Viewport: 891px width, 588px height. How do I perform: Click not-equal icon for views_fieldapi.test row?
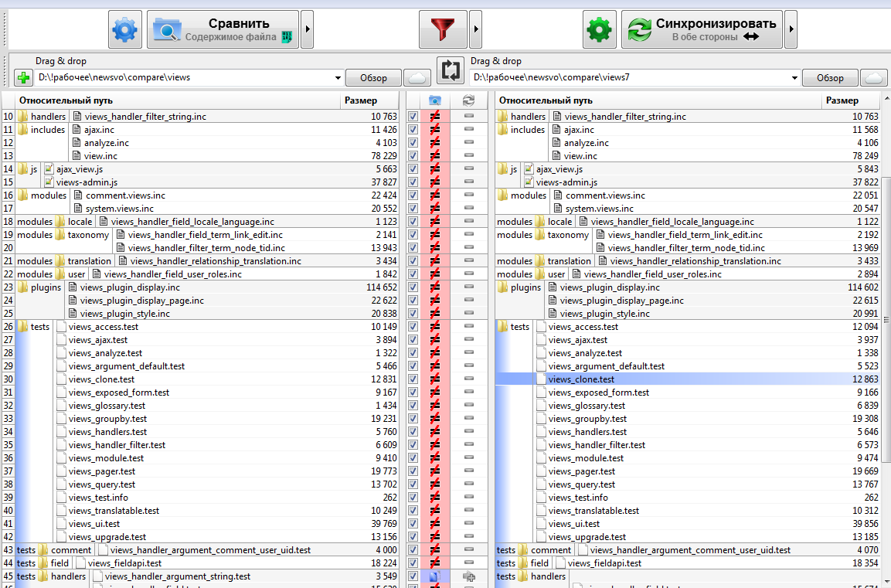click(x=435, y=563)
